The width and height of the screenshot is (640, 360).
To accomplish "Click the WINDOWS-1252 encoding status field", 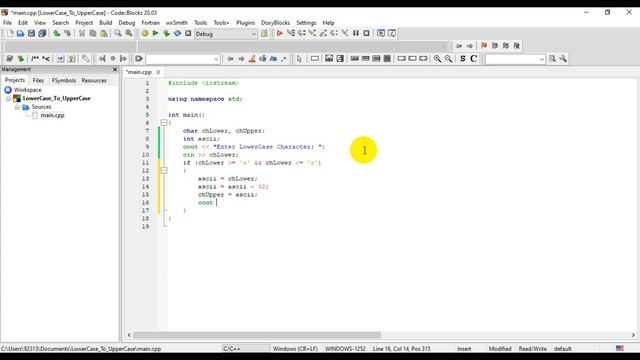I will click(x=345, y=349).
